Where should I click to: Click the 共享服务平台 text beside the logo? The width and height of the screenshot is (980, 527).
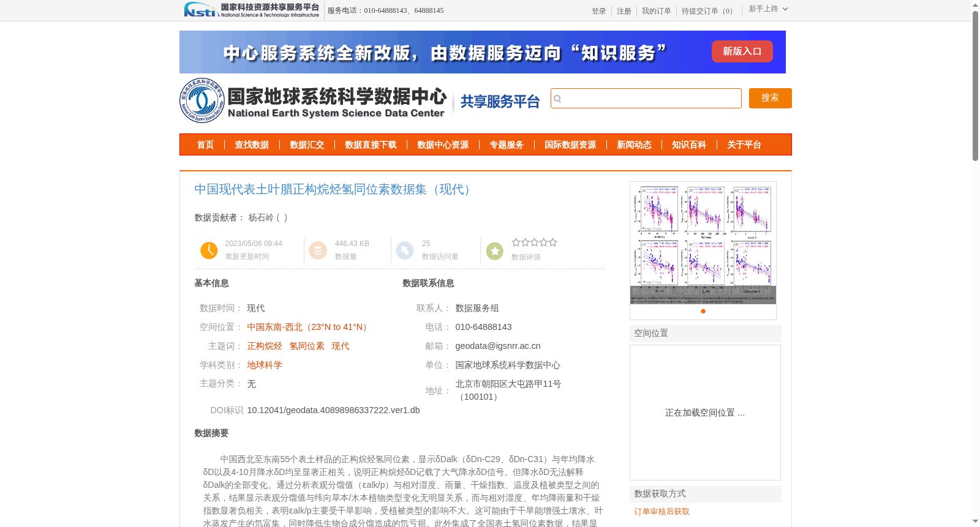pyautogui.click(x=500, y=102)
